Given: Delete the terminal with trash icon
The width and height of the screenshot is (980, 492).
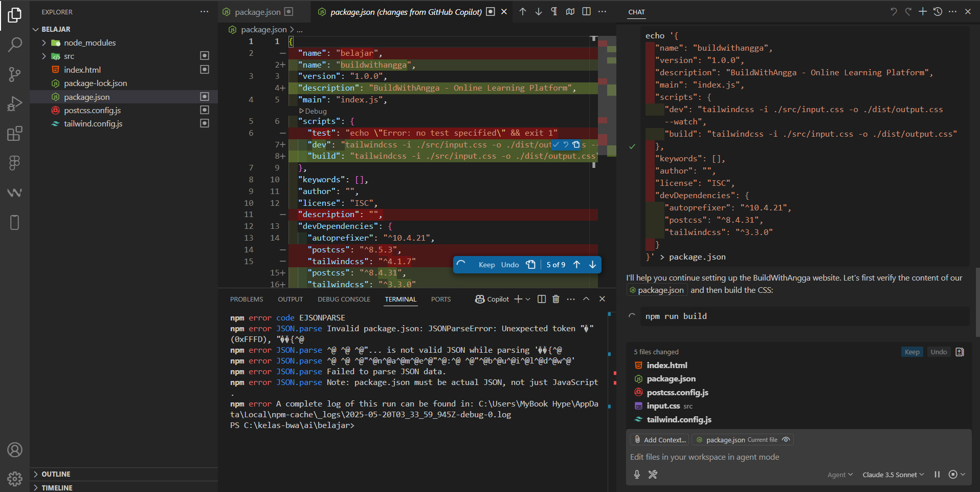Looking at the screenshot, I should click(556, 299).
